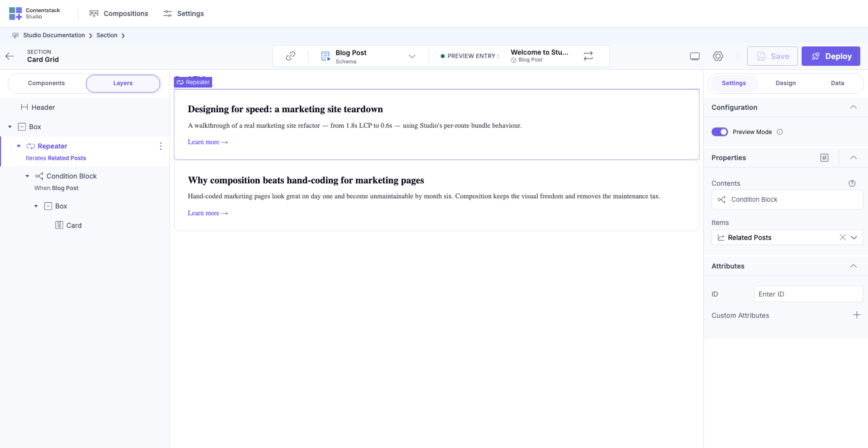
Task: Swap the preview entry using arrows icon
Action: pyautogui.click(x=588, y=56)
